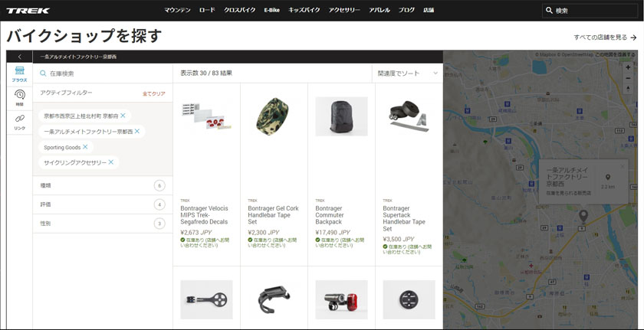Screen dimensions: 644x330
Task: Zoom in on the map
Action: pos(628,67)
